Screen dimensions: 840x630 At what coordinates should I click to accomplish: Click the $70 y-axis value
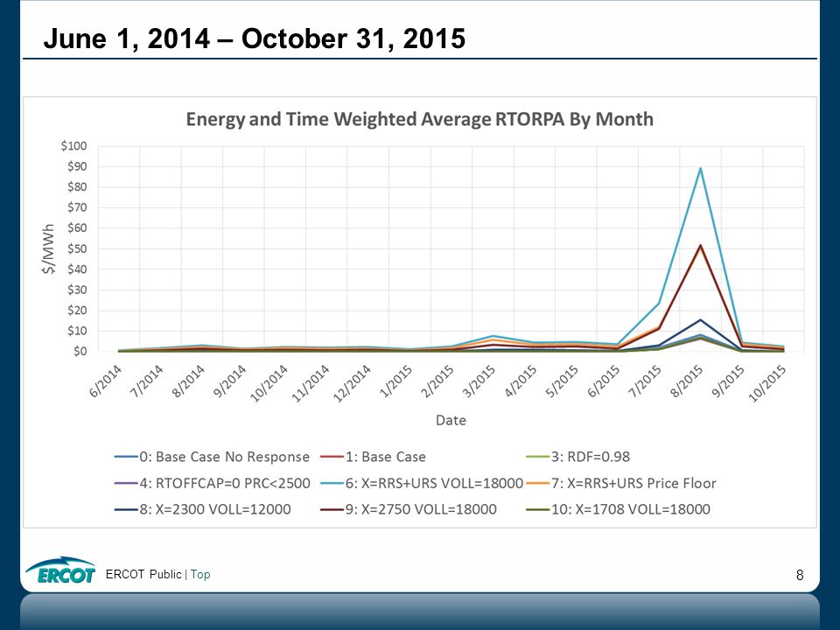click(x=77, y=208)
